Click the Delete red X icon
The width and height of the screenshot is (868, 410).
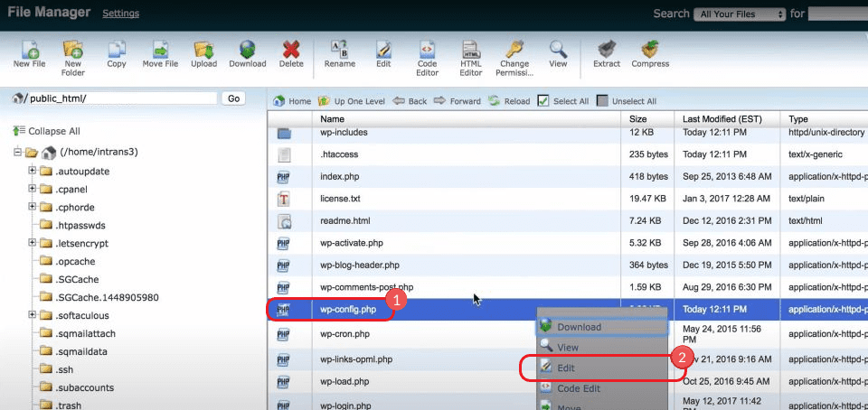point(291,50)
